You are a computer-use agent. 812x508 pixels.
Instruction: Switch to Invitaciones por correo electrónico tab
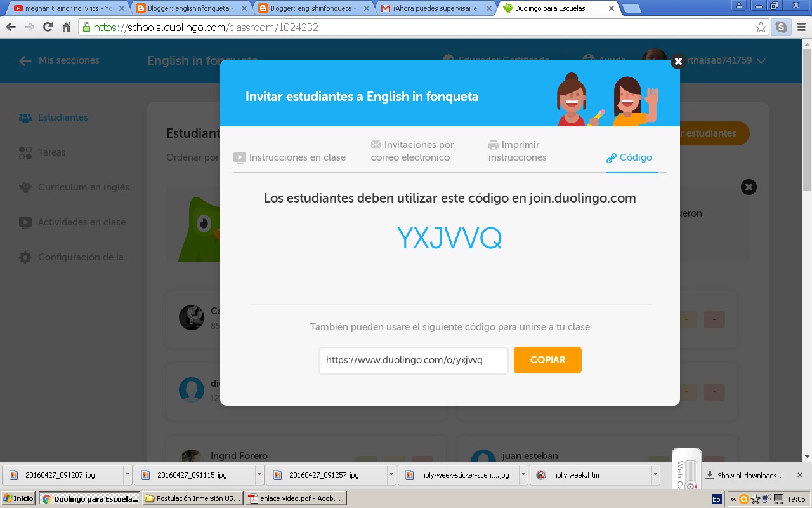click(412, 151)
